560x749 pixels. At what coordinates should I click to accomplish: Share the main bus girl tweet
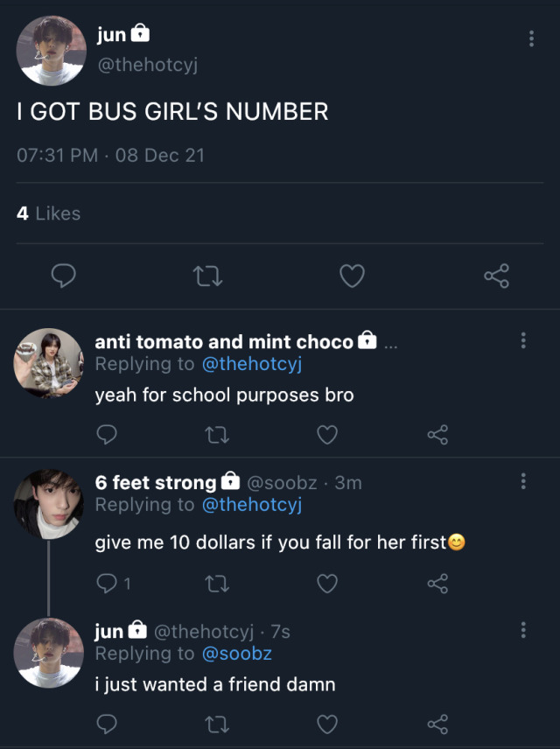tap(496, 277)
